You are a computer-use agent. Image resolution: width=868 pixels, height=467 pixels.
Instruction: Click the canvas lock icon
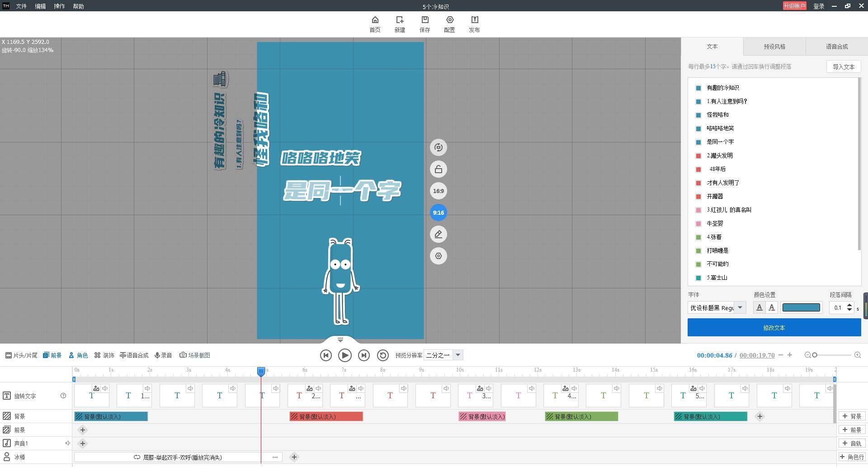[438, 170]
